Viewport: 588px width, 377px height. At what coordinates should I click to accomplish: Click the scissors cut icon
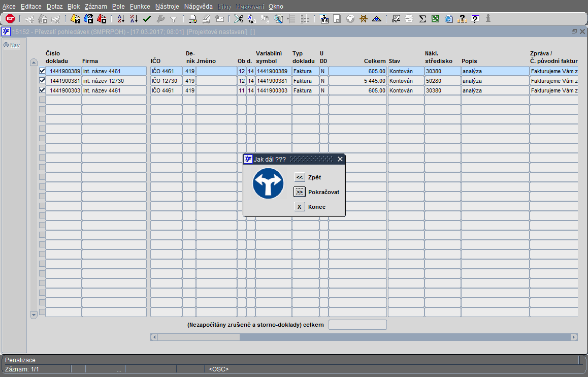[239, 18]
